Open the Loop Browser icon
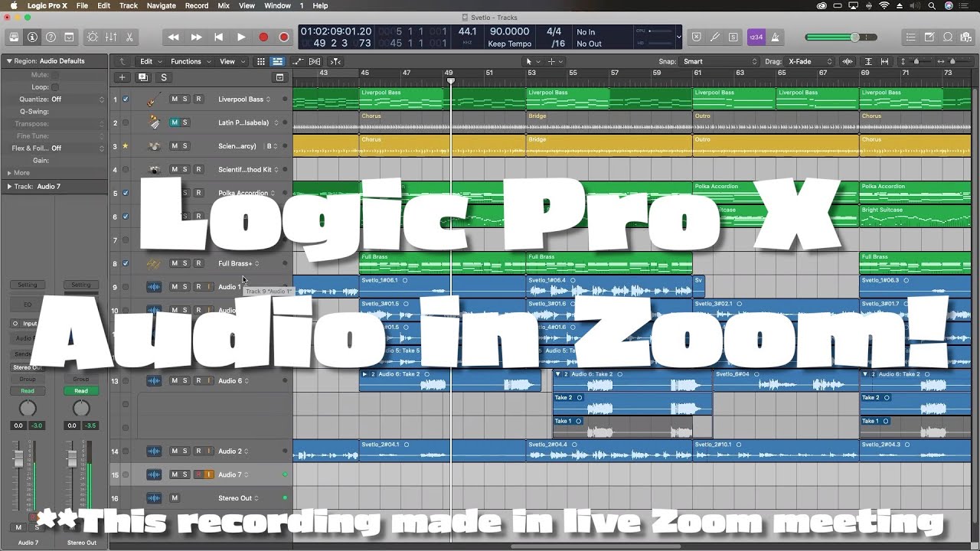The image size is (980, 551). coord(948,37)
